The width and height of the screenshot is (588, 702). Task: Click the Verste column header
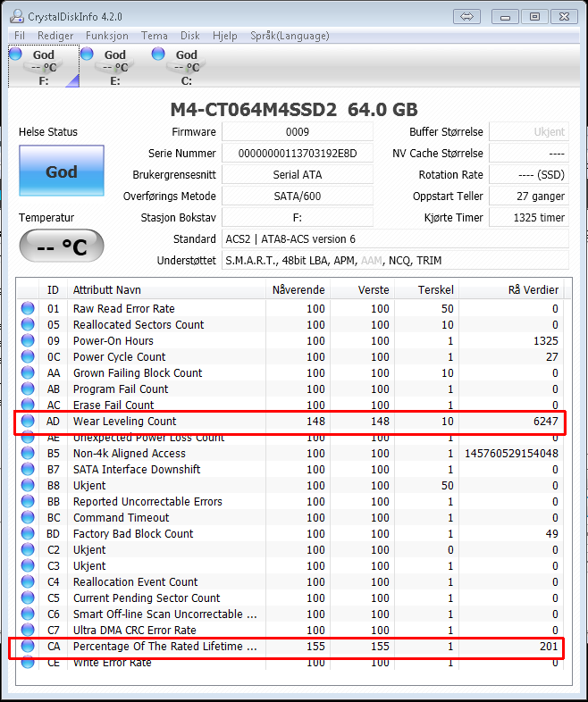[x=363, y=290]
